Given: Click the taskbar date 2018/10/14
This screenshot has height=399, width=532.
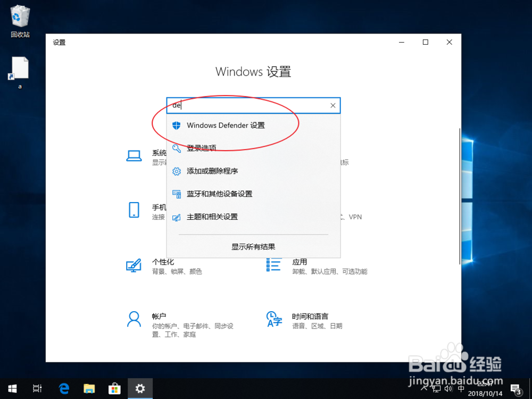Looking at the screenshot, I should (485, 394).
